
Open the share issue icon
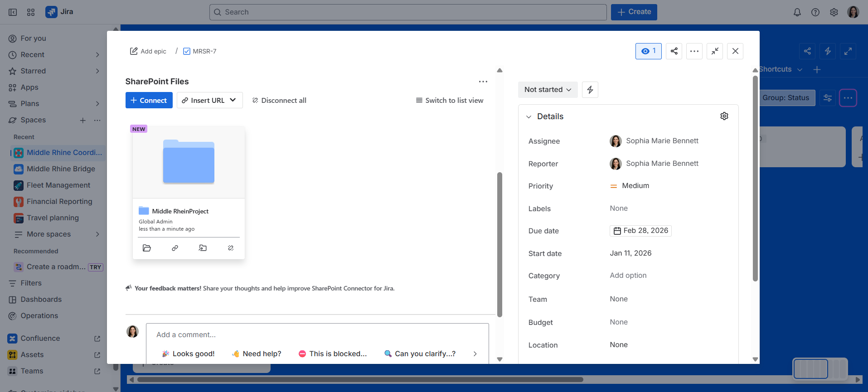(674, 51)
